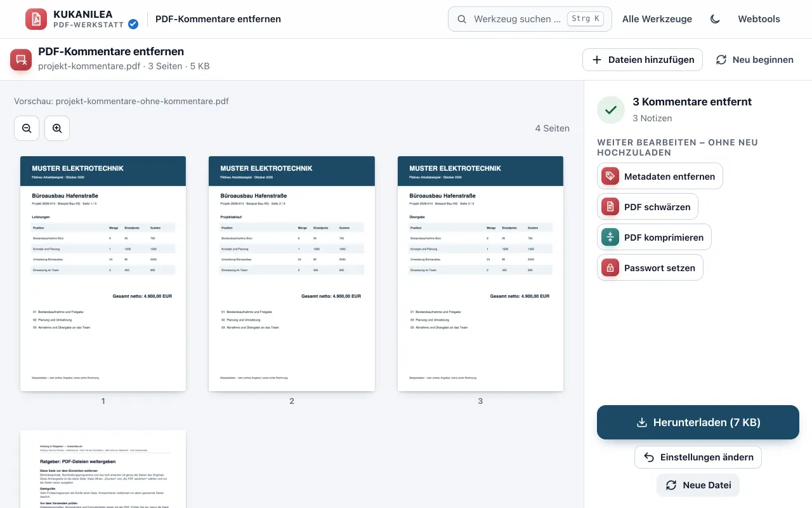
Task: Click the Dateien hinzufügen button
Action: click(643, 60)
